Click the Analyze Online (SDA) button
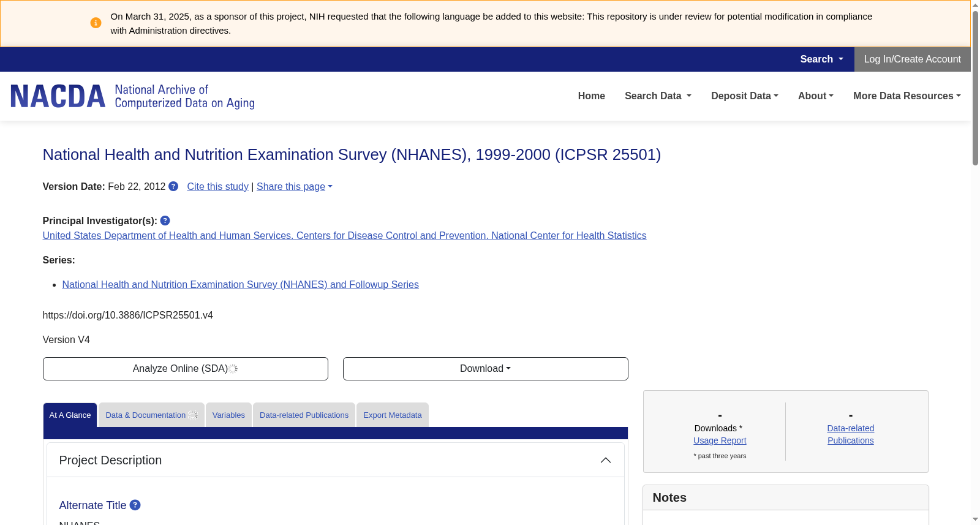980x525 pixels. pyautogui.click(x=186, y=369)
